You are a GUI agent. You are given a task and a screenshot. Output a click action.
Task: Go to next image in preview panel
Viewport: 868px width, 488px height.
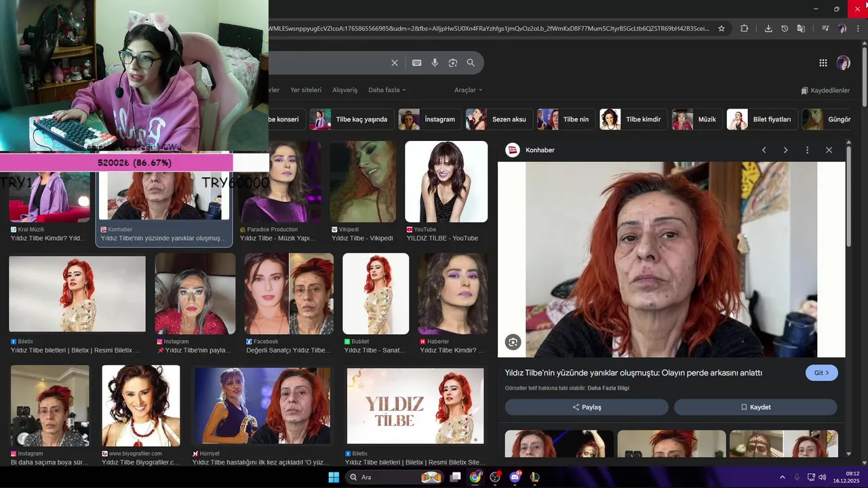pyautogui.click(x=785, y=150)
